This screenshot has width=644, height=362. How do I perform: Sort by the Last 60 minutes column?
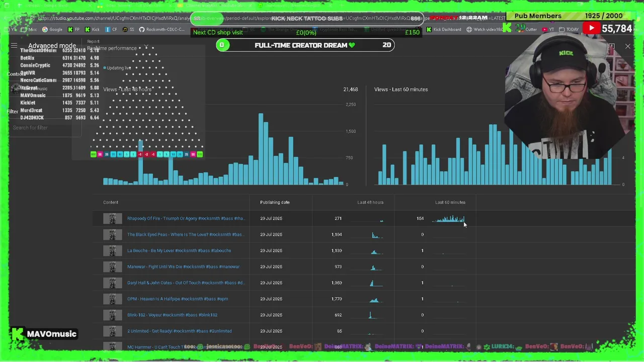point(450,202)
